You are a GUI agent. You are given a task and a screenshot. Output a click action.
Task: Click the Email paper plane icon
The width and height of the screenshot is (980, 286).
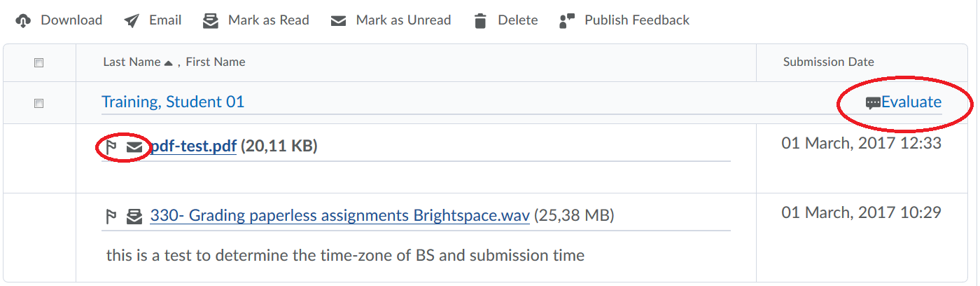click(132, 21)
